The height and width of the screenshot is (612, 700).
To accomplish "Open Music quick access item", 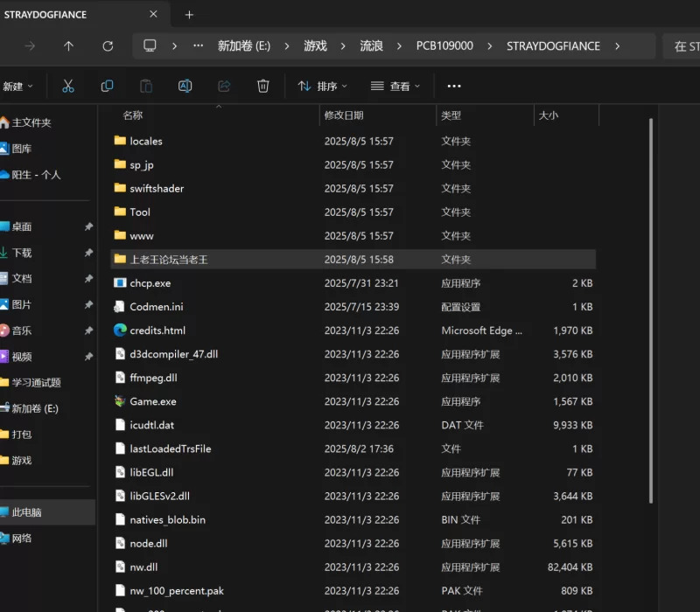I will [17, 330].
